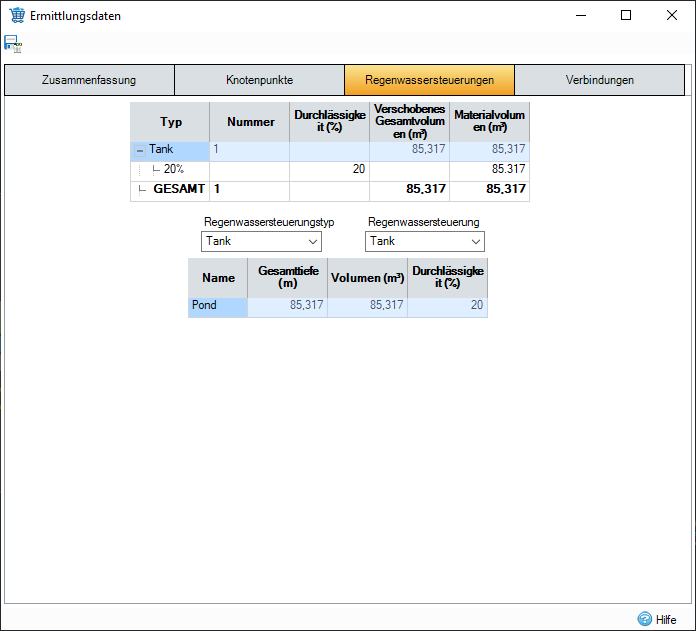This screenshot has width=696, height=631.
Task: Click the upper table's Durchlässigkeit (%) header
Action: (x=330, y=122)
